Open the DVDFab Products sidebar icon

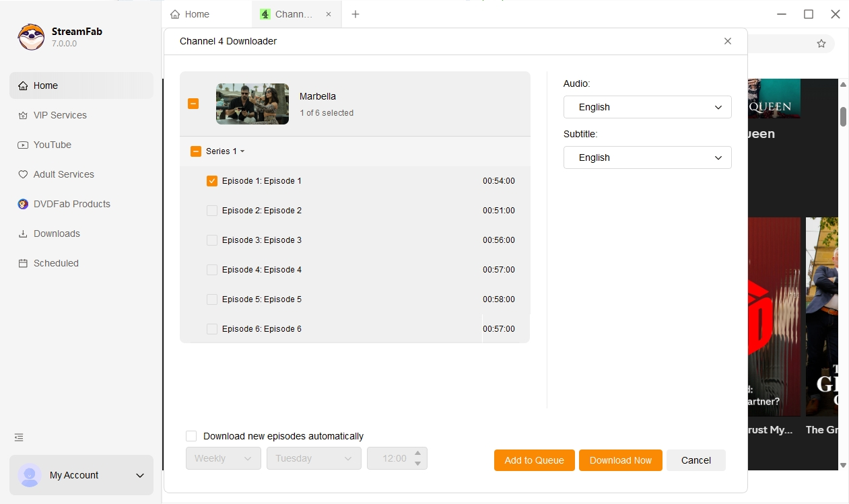click(23, 204)
